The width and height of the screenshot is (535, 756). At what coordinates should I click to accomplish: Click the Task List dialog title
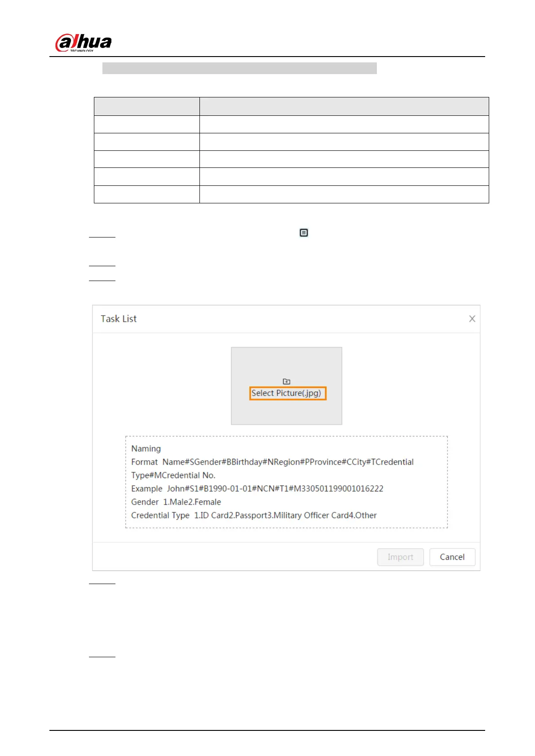[x=119, y=319]
